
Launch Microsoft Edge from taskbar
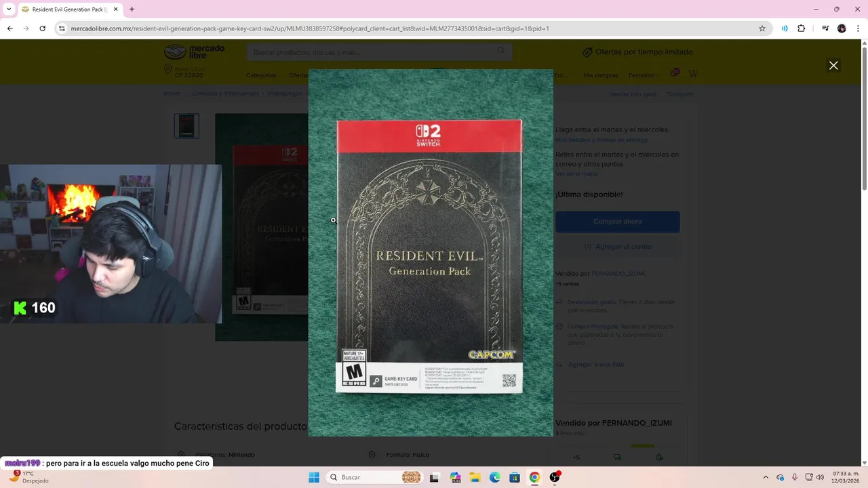pyautogui.click(x=495, y=477)
